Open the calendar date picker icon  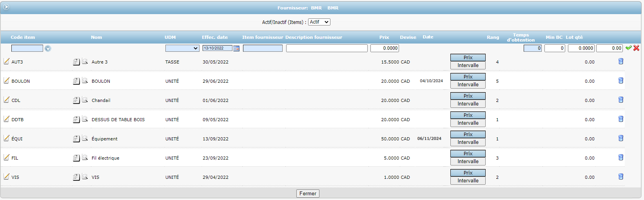(236, 48)
